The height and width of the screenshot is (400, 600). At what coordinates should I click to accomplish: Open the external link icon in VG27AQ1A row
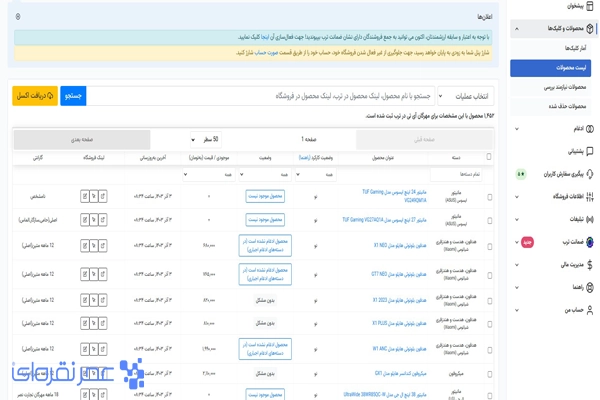tap(103, 220)
